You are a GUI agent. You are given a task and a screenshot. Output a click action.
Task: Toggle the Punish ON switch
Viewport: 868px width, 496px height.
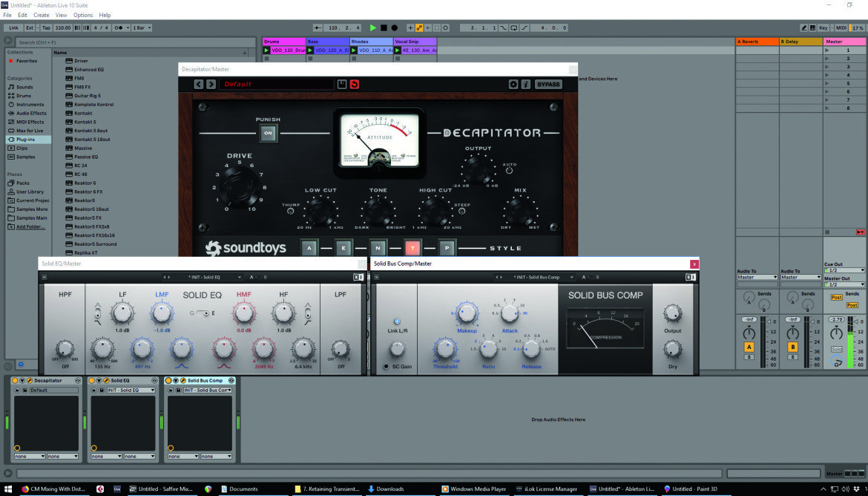268,133
